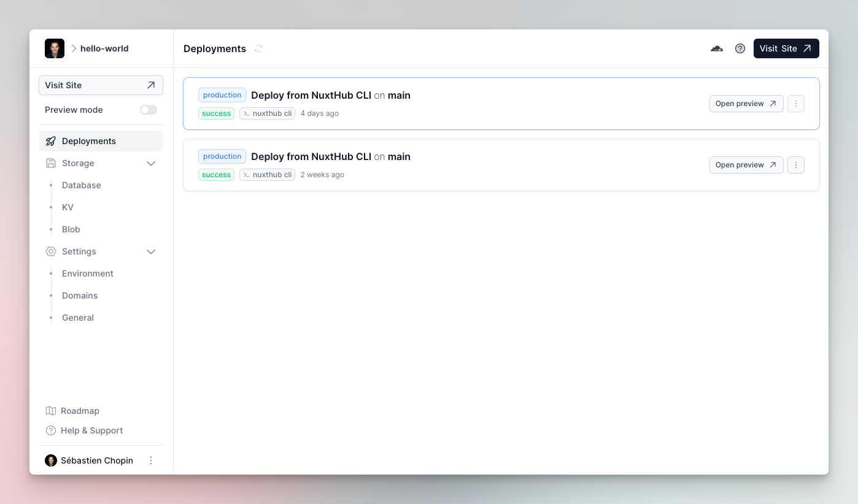858x504 pixels.
Task: Select the Storage disk icon in the sidebar
Action: pos(50,163)
